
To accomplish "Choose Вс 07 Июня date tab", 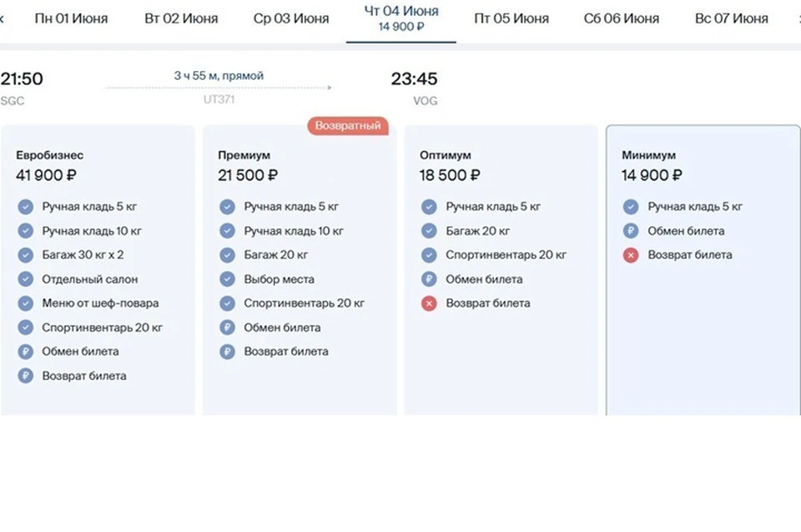I will 731,19.
